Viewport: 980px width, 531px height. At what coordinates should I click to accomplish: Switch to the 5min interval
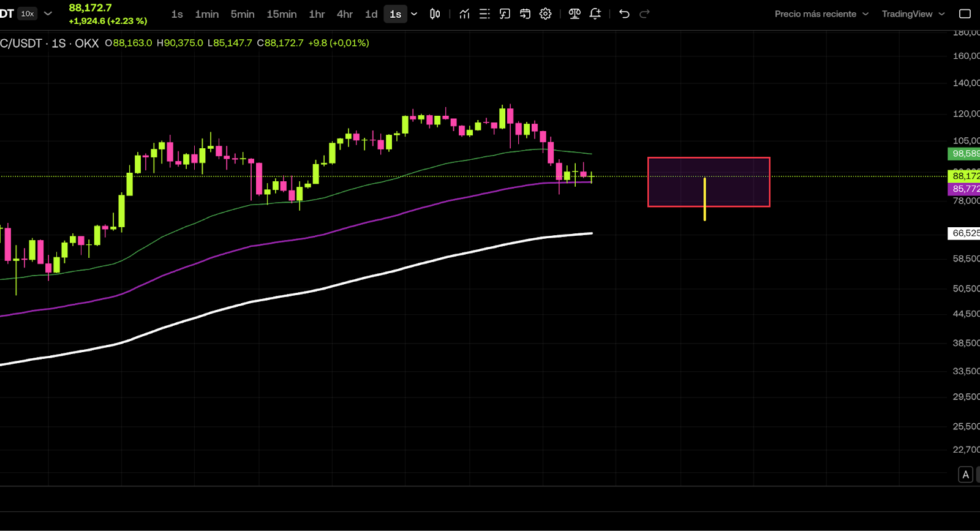(243, 13)
